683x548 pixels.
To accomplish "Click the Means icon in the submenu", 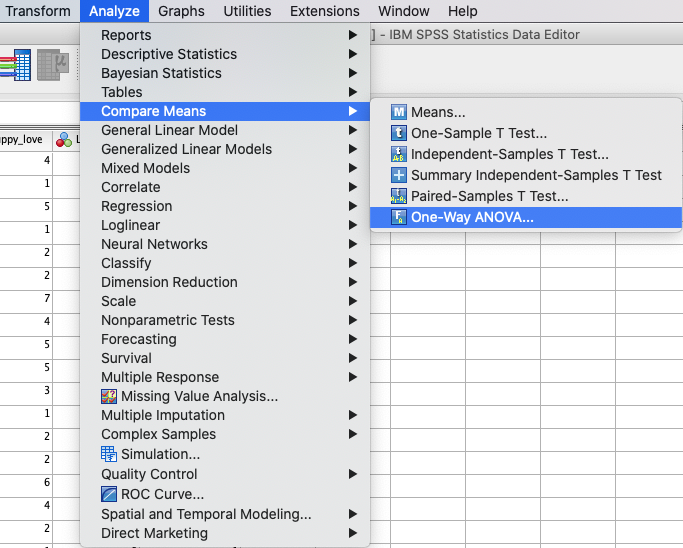I will point(399,112).
